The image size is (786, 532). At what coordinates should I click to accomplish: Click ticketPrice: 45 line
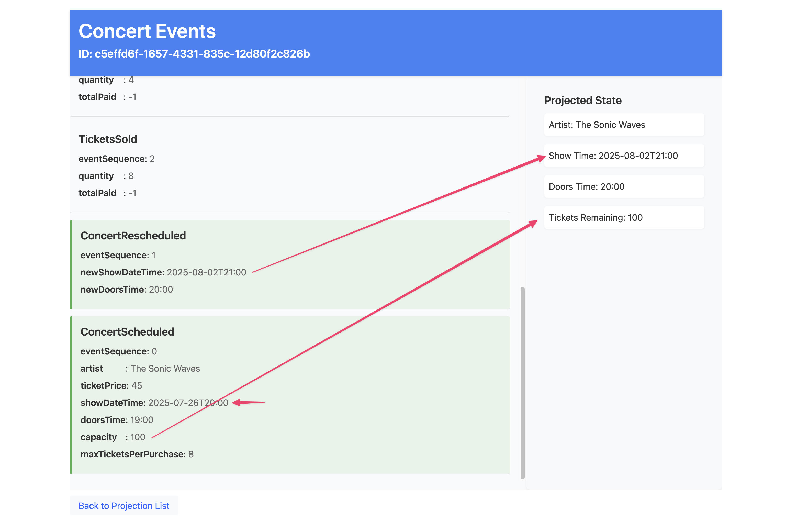click(x=111, y=385)
